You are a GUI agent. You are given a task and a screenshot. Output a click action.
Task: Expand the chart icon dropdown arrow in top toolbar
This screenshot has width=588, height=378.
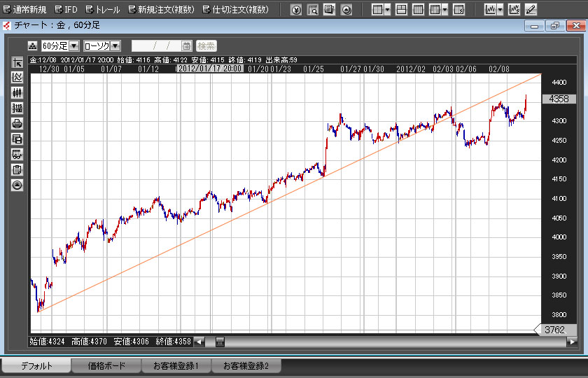(x=500, y=10)
